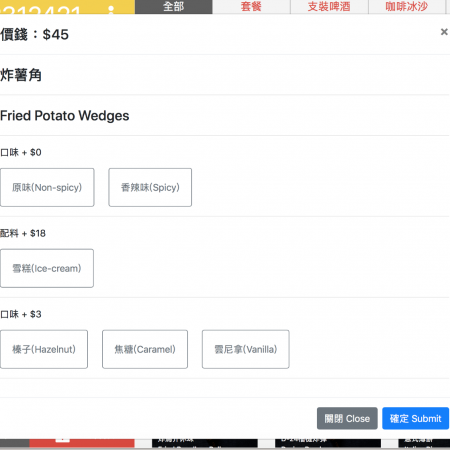Switch to the 全部 category tab
Image resolution: width=450 pixels, height=450 pixels.
click(x=173, y=7)
